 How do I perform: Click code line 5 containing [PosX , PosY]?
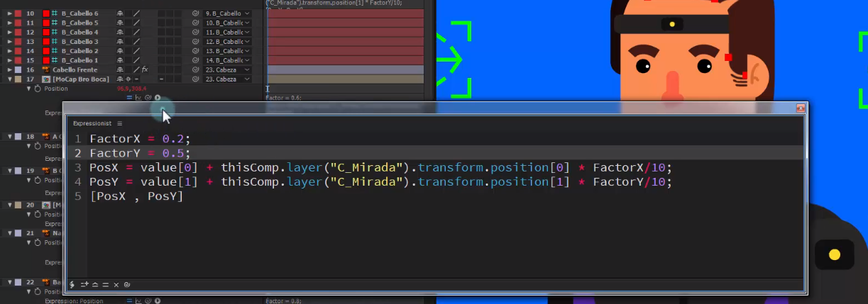tap(136, 196)
